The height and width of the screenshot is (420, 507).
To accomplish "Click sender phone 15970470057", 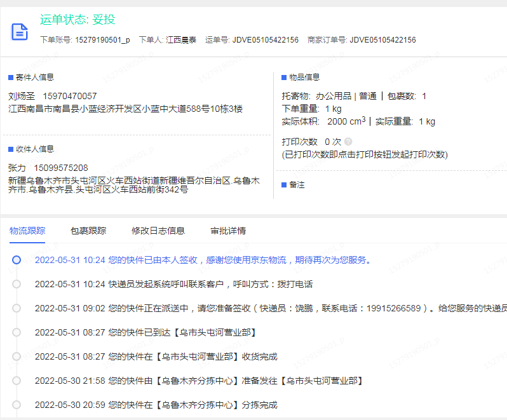I will click(x=70, y=96).
